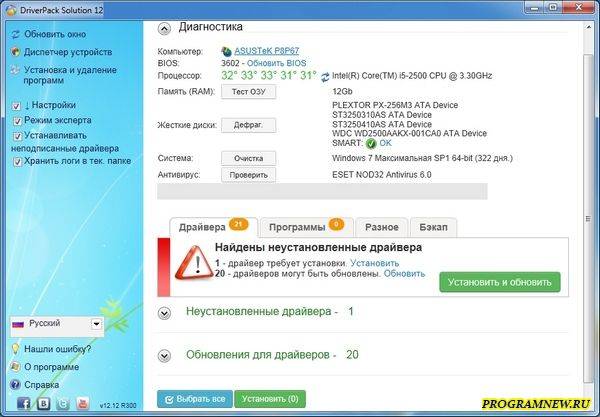
Task: Open the Twitter social icon
Action: [x=63, y=403]
